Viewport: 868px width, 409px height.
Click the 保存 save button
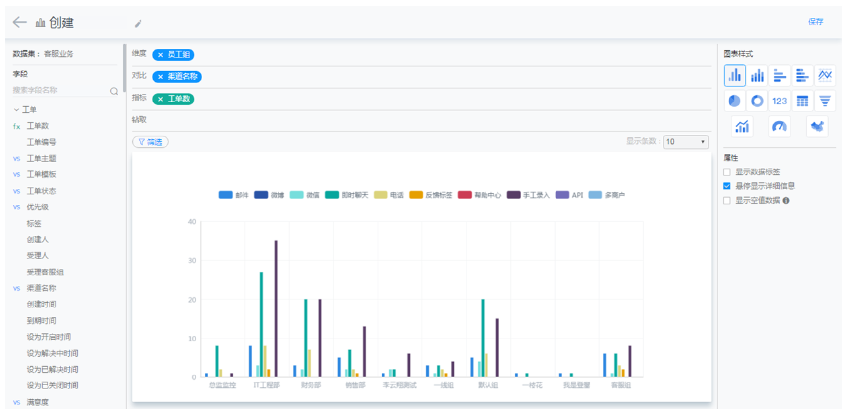[x=815, y=22]
